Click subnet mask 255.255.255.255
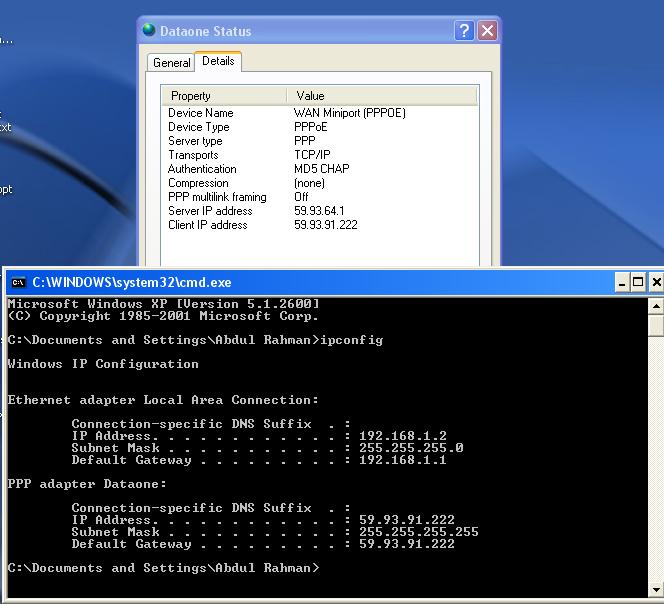The image size is (664, 604). (x=419, y=532)
